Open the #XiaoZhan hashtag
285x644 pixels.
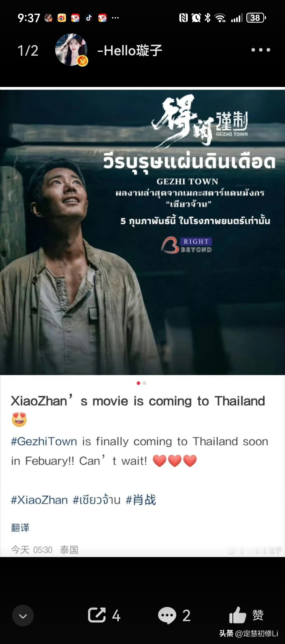39,500
